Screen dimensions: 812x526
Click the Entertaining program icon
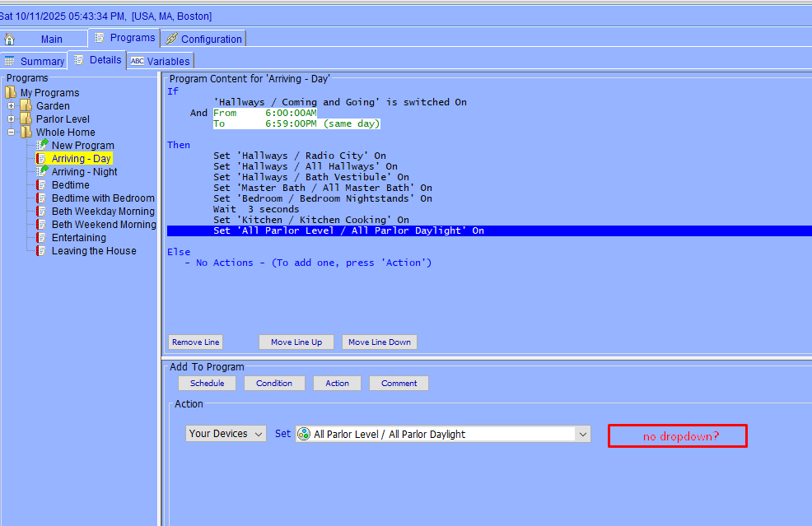41,238
